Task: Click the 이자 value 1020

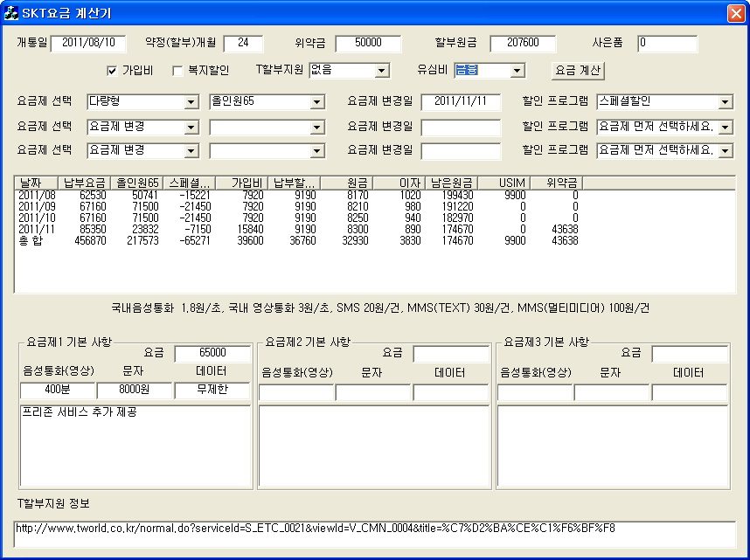Action: tap(410, 195)
